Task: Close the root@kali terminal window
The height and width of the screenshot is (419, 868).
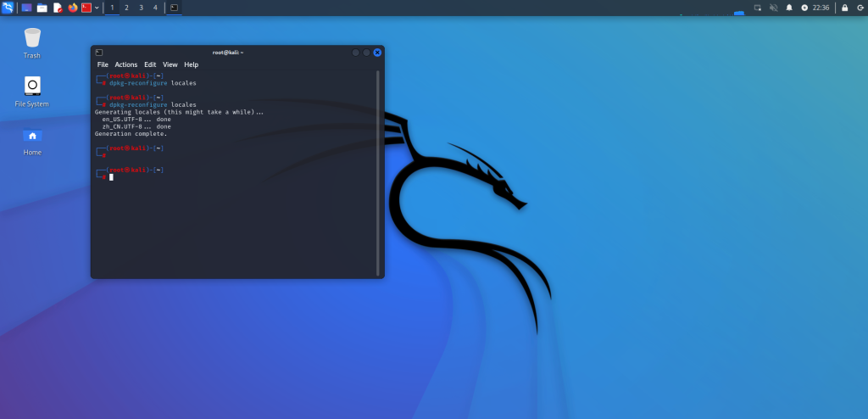Action: click(377, 53)
